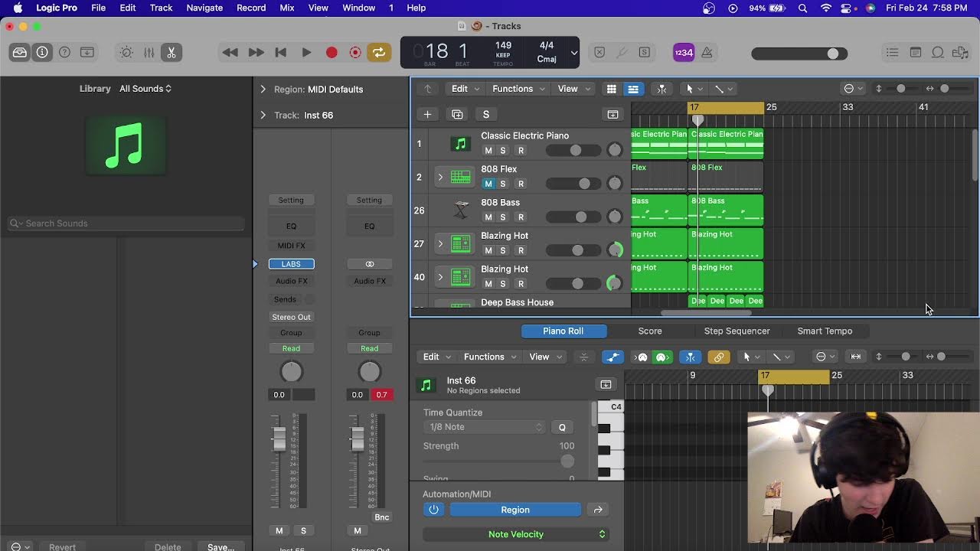The image size is (980, 551).
Task: Expand the Track Inst 66 inspector section
Action: click(263, 116)
